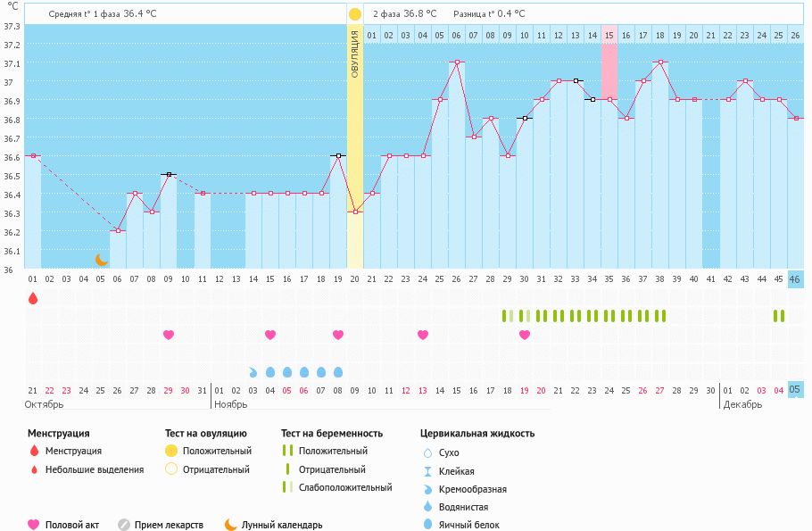This screenshot has width=812, height=531.
Task: Select the highlighted December 05 date cell
Action: pos(796,389)
